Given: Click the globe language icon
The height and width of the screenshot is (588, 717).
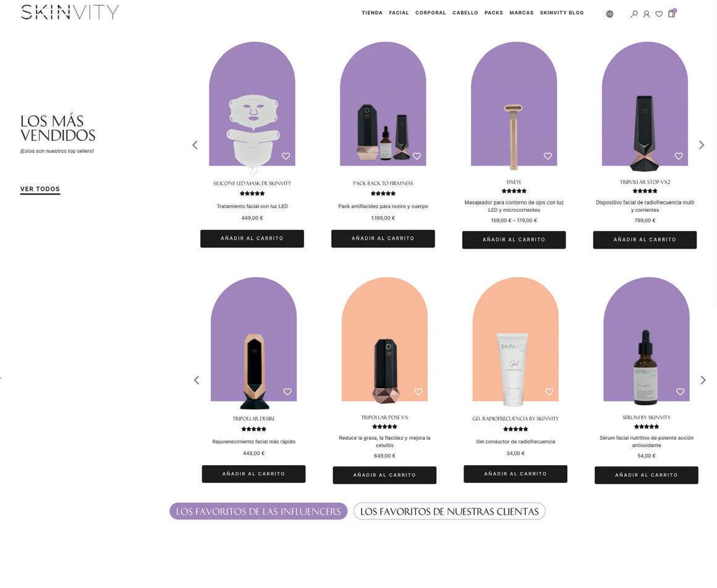Looking at the screenshot, I should 609,14.
